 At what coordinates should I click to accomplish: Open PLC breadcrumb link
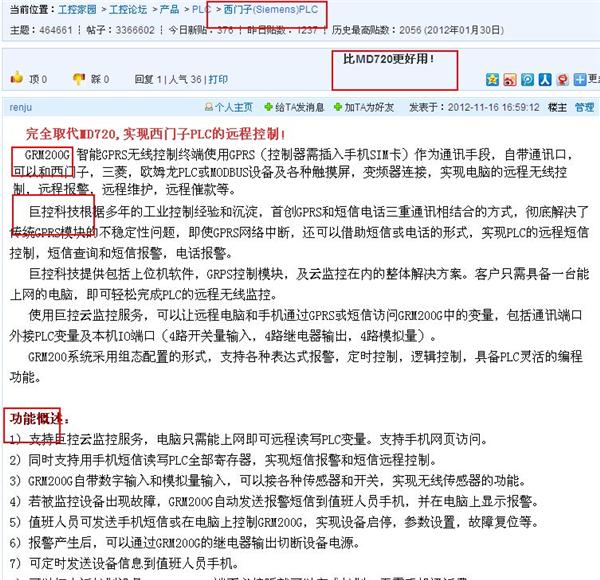click(201, 9)
